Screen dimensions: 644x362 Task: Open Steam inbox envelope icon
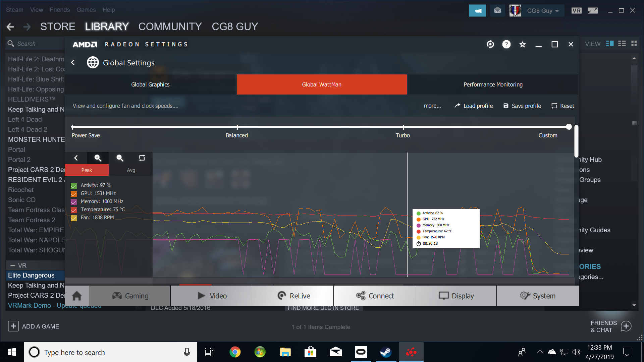tap(497, 11)
